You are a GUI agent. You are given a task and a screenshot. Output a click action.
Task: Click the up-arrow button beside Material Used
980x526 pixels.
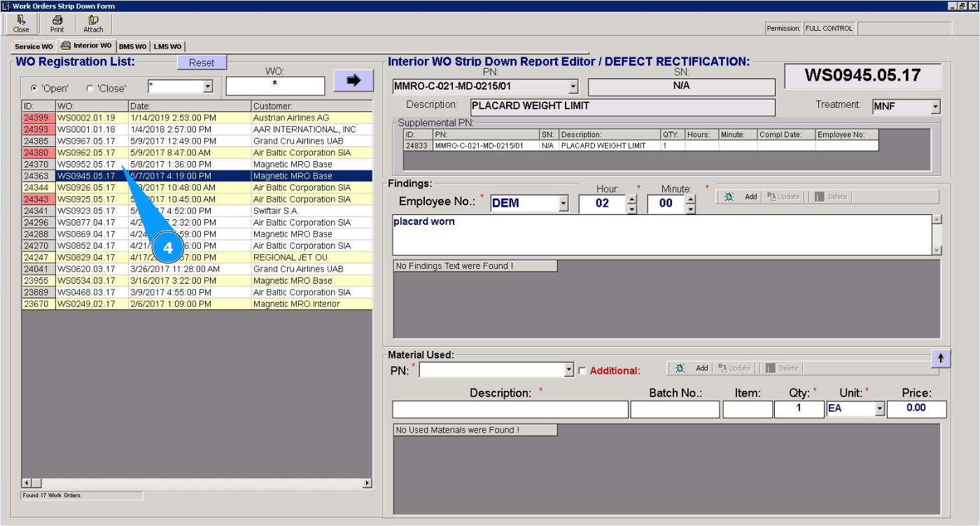tap(940, 357)
